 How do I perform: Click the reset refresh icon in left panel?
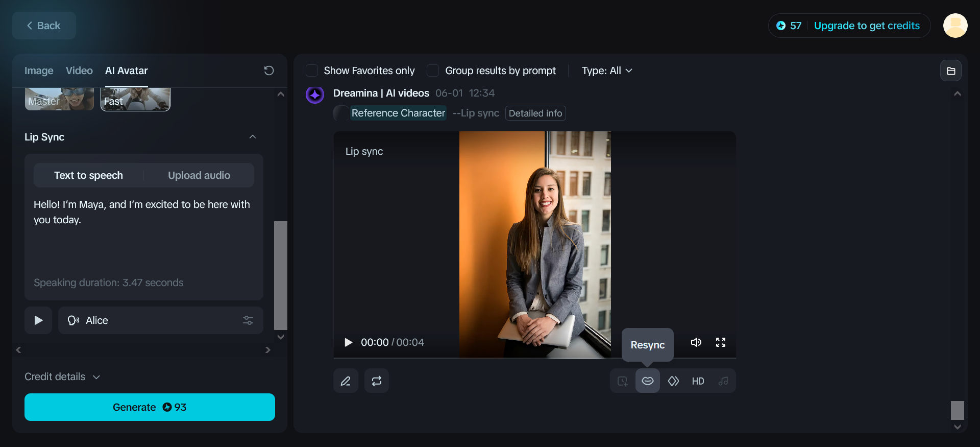coord(269,70)
